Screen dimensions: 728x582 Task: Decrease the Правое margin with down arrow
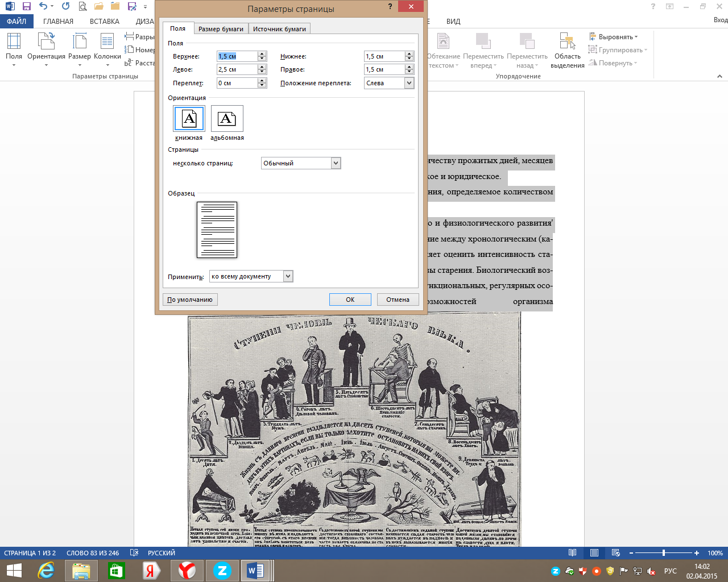pyautogui.click(x=409, y=72)
